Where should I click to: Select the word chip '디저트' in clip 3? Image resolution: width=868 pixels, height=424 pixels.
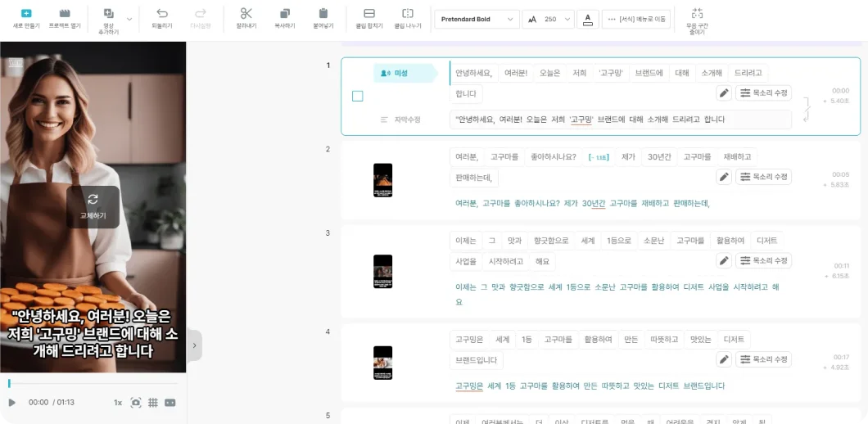pos(766,241)
